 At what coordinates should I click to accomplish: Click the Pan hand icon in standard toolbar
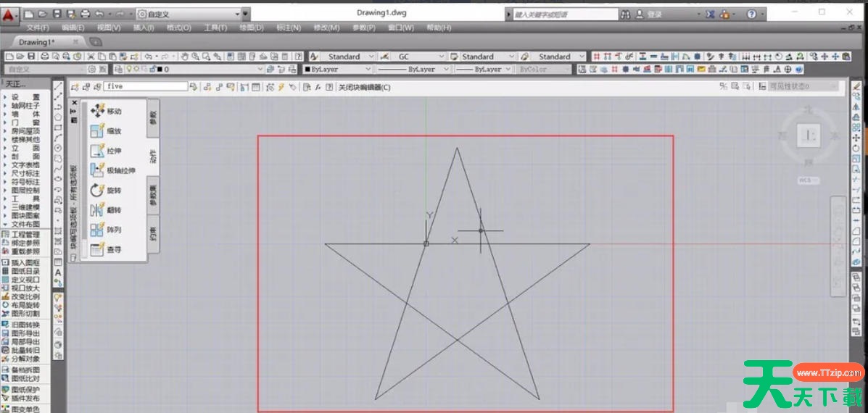tap(185, 57)
